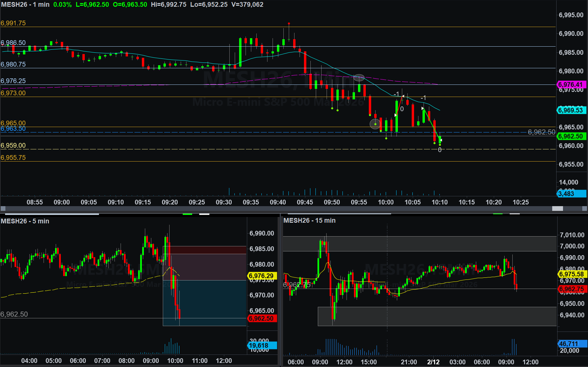The height and width of the screenshot is (367, 588).
Task: Click the cyan 6,969.53 moving average tag
Action: click(570, 110)
